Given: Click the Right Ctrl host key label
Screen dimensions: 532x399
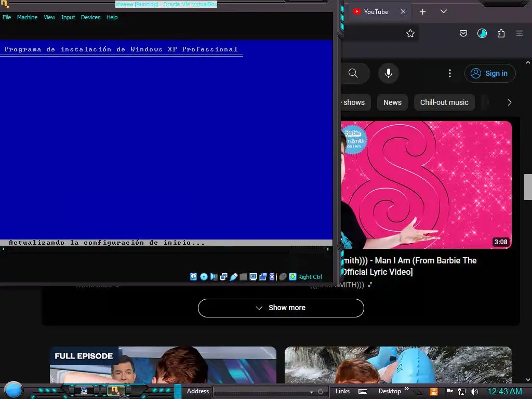Looking at the screenshot, I should click(310, 277).
